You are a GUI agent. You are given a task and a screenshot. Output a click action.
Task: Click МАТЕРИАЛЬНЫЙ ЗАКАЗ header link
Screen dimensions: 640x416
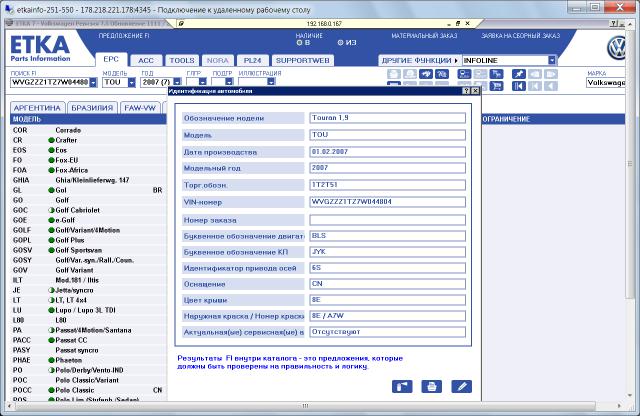tap(424, 36)
